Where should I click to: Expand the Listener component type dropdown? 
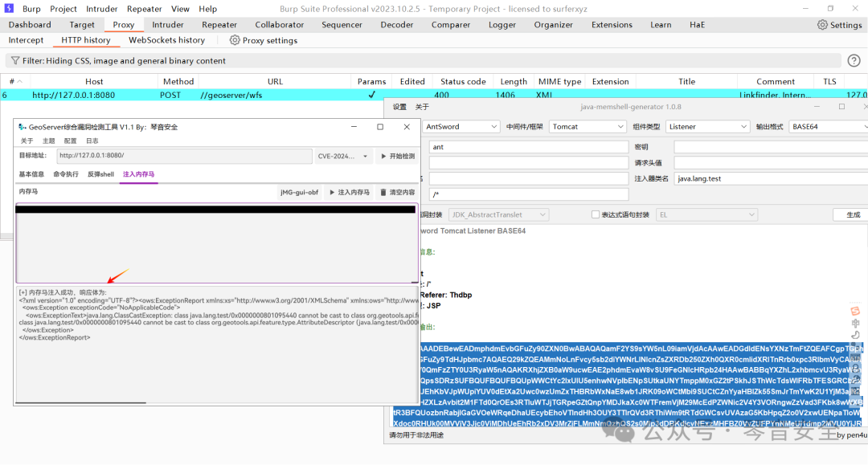pos(707,127)
